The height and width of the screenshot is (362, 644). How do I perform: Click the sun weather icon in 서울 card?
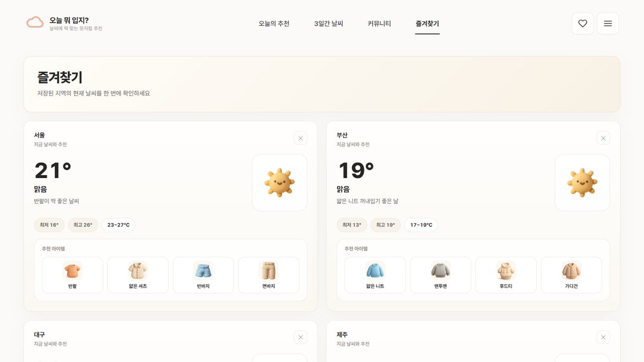point(280,183)
